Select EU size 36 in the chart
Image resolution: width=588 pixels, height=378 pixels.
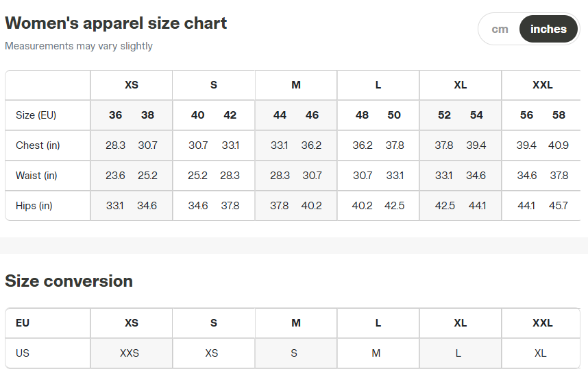click(115, 115)
